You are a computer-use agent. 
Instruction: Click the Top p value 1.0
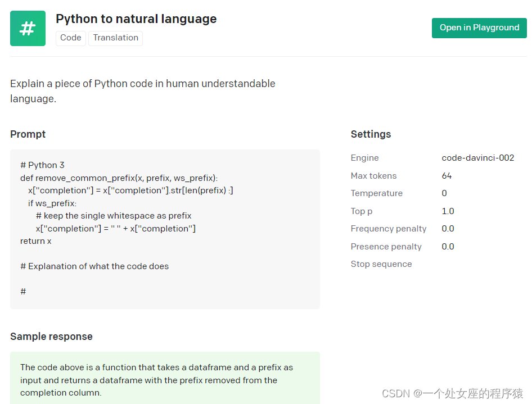[x=448, y=211]
